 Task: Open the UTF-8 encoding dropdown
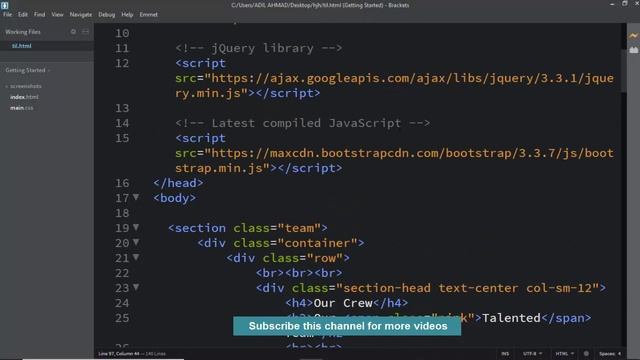point(532,354)
